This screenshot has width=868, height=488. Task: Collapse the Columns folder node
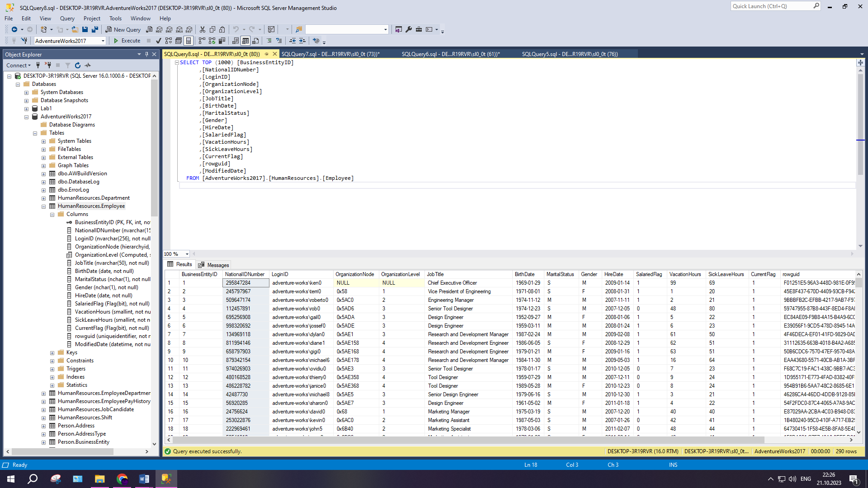coord(52,215)
